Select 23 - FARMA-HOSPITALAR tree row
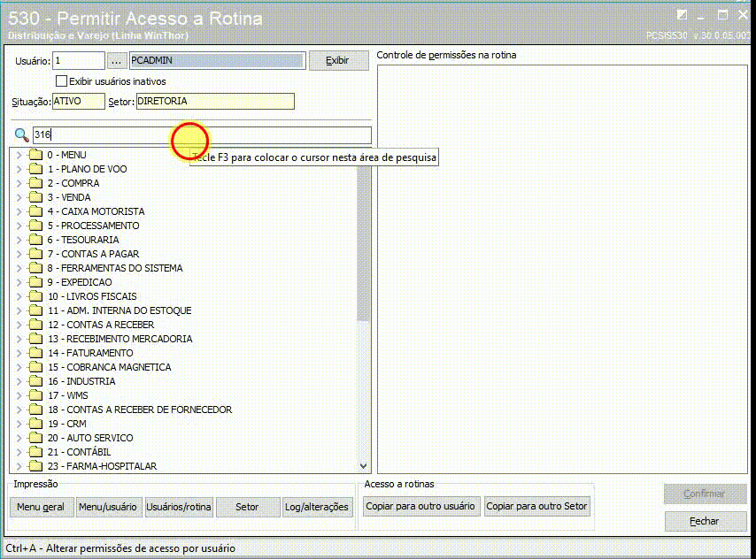Viewport: 756px width, 559px height. tap(102, 466)
